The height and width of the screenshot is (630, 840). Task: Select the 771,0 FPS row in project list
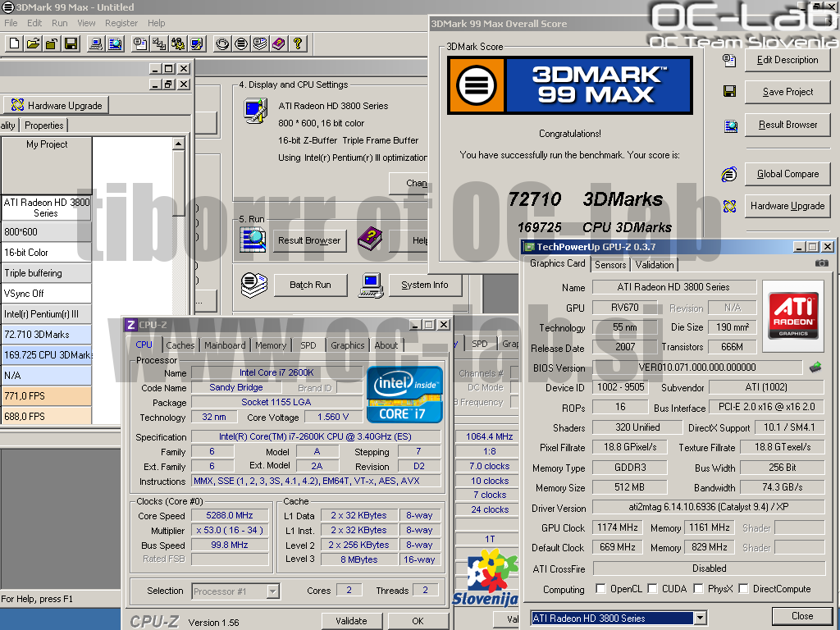[46, 396]
